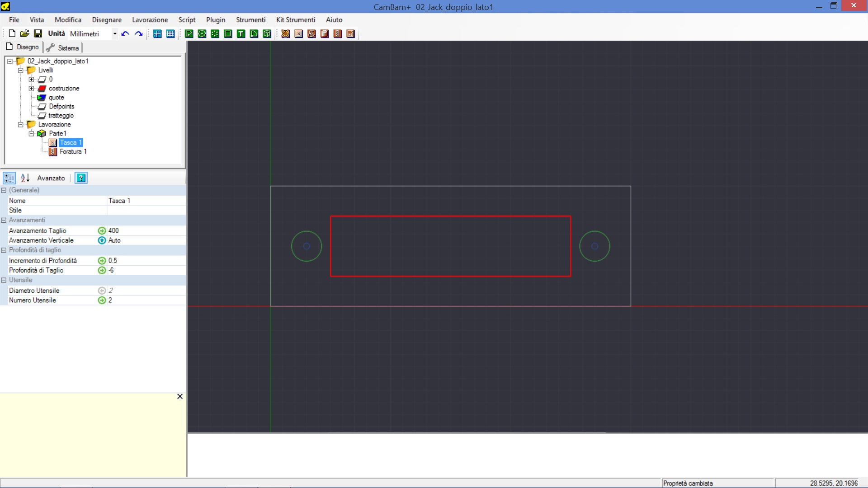Open the Strumenti menu
The image size is (868, 488).
point(250,19)
